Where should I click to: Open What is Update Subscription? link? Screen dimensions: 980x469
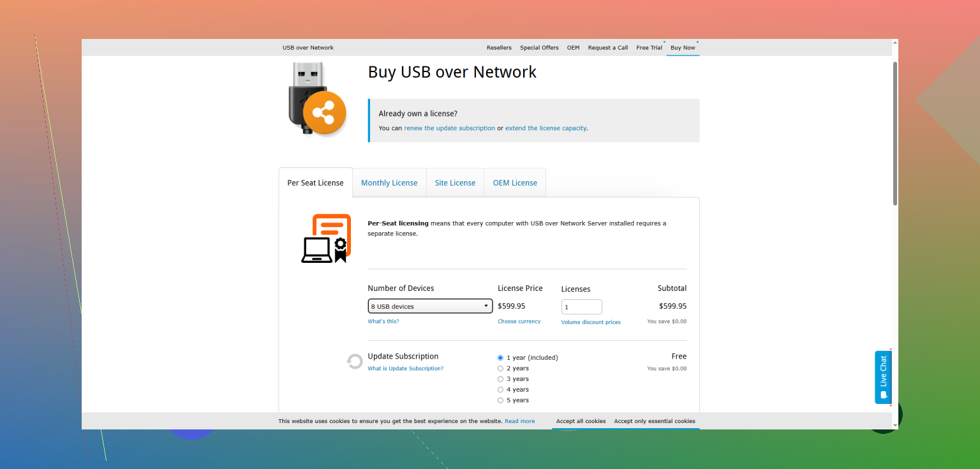point(406,369)
